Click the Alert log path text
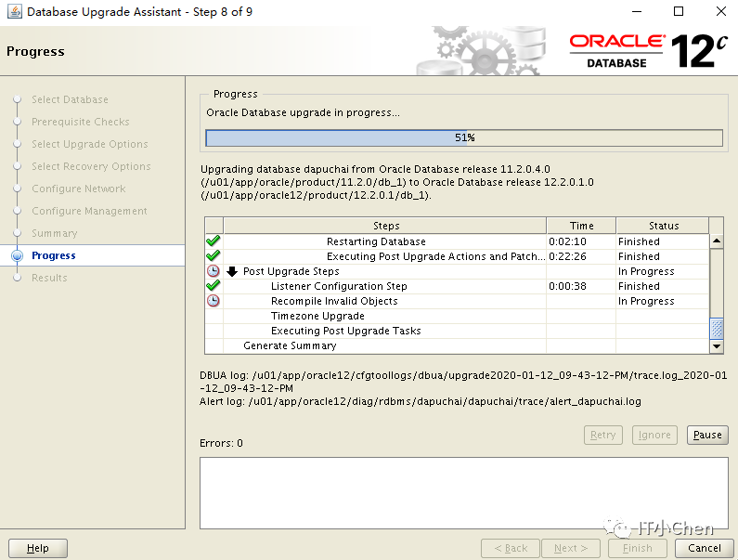 (420, 401)
